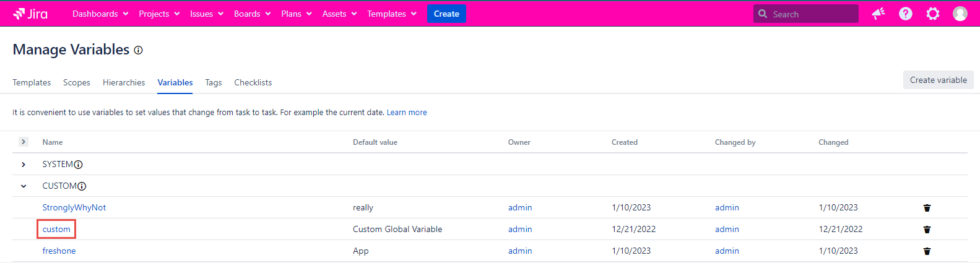Delete the freshone variable
The width and height of the screenshot is (980, 263).
point(927,251)
